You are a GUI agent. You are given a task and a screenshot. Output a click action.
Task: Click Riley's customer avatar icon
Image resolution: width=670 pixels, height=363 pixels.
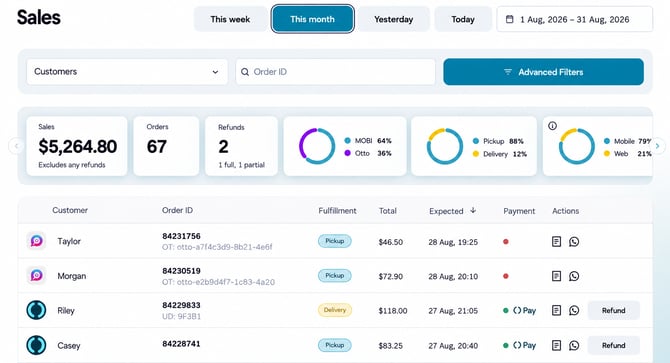(x=36, y=310)
